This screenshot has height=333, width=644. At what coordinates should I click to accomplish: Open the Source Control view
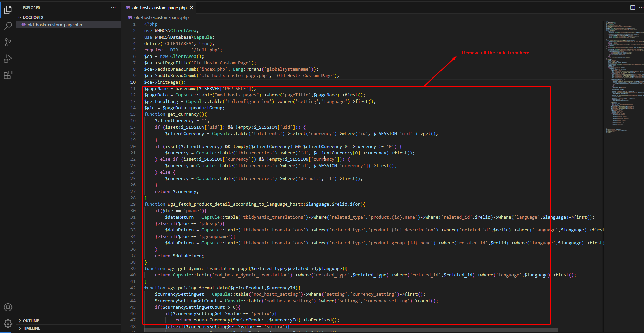click(8, 42)
